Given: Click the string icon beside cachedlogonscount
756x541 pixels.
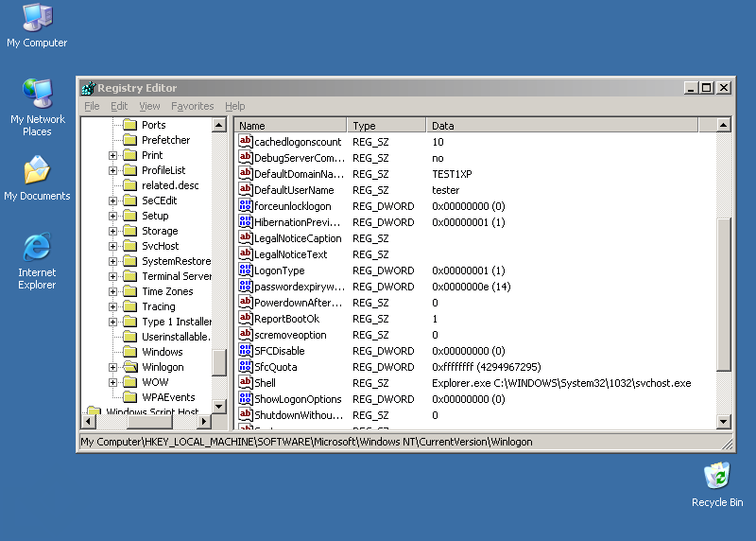Looking at the screenshot, I should [x=246, y=142].
